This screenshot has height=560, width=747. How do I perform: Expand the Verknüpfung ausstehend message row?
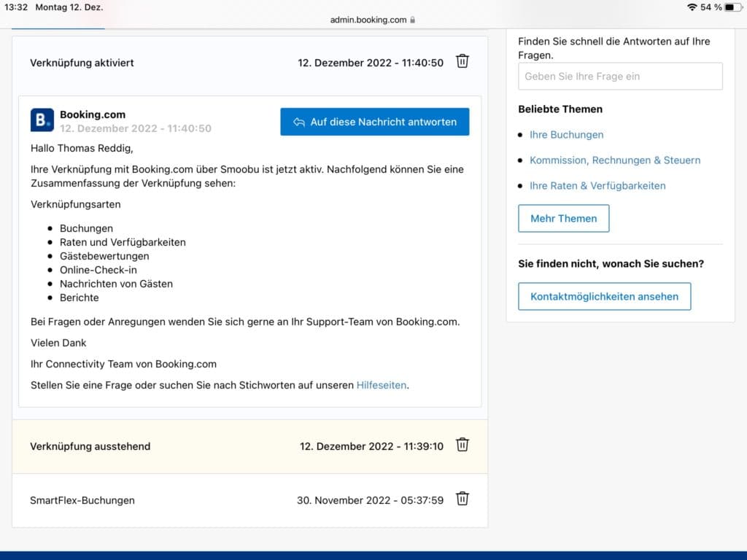249,447
